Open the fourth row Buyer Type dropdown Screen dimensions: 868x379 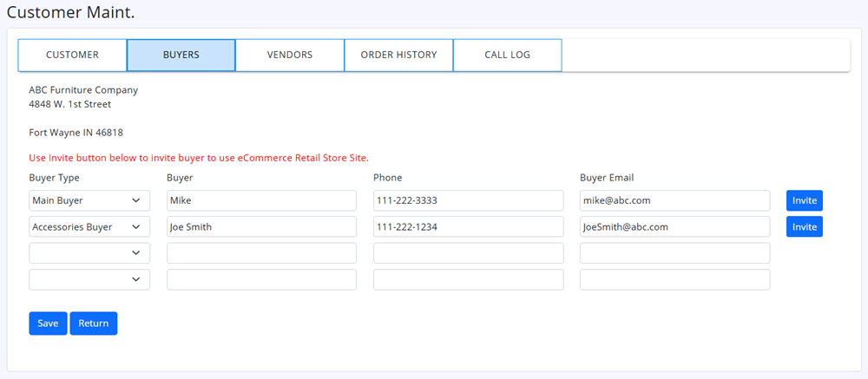pyautogui.click(x=89, y=280)
